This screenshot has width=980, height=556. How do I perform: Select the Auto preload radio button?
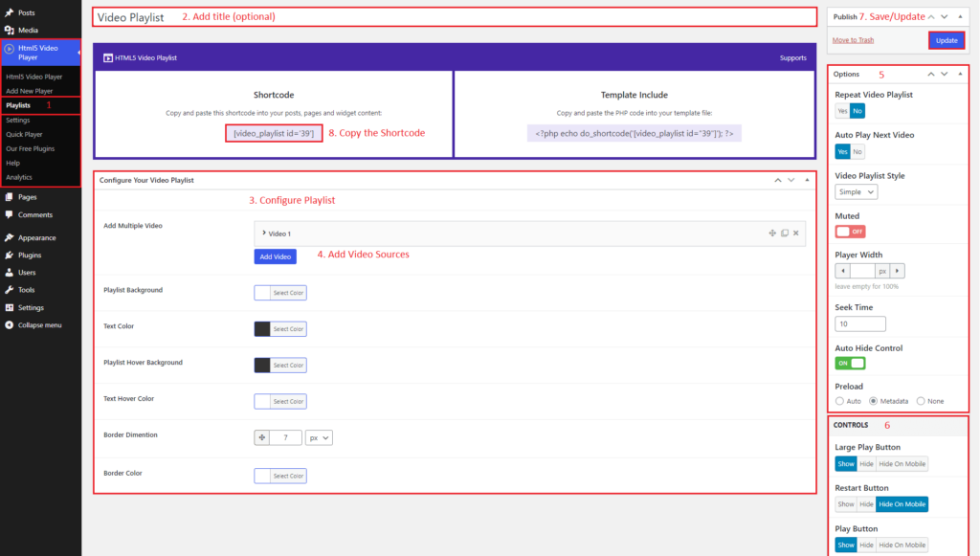840,401
